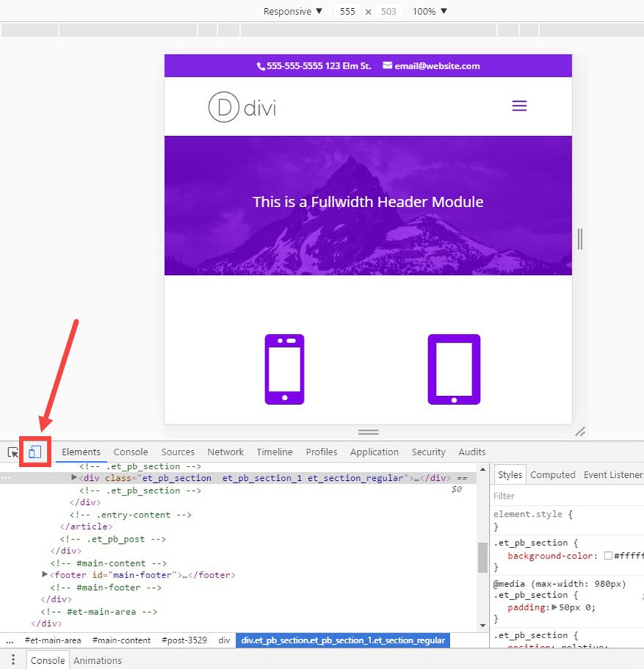Click the div.et_pb_section.et_pb_section_1 breadcrumb
644x669 pixels.
pos(343,640)
